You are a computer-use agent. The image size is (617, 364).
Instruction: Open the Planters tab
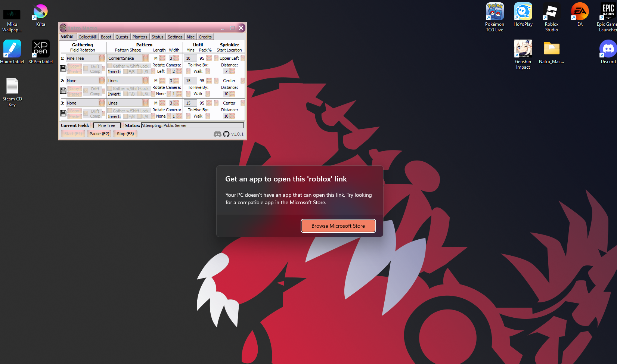coord(140,37)
